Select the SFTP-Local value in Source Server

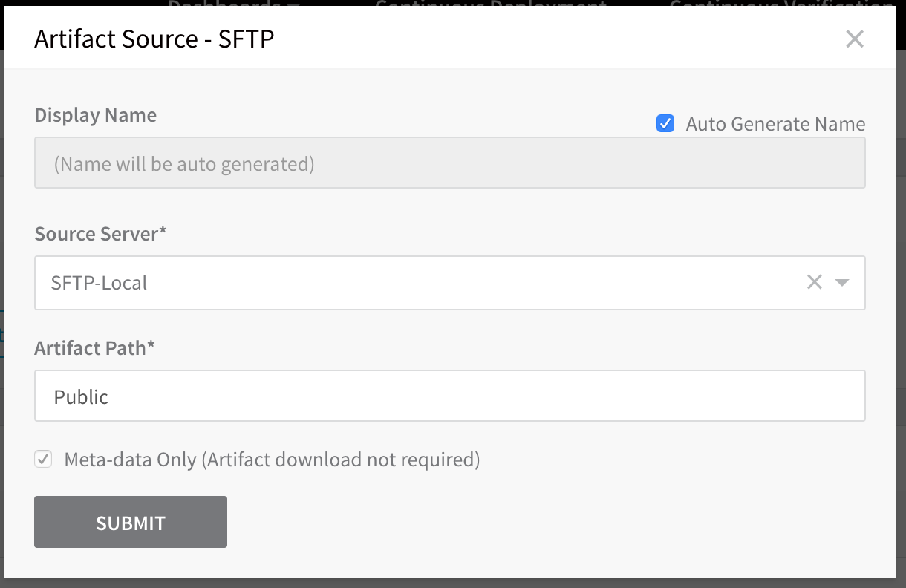(x=99, y=283)
